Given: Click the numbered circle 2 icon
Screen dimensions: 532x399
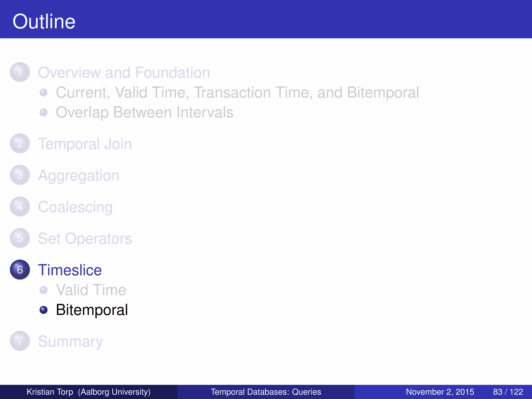Looking at the screenshot, I should (x=20, y=143).
